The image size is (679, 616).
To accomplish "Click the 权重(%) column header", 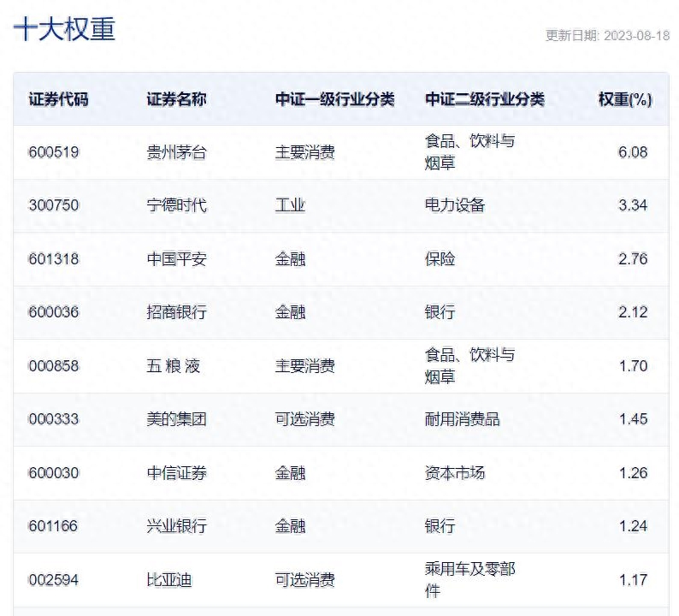I will [625, 99].
